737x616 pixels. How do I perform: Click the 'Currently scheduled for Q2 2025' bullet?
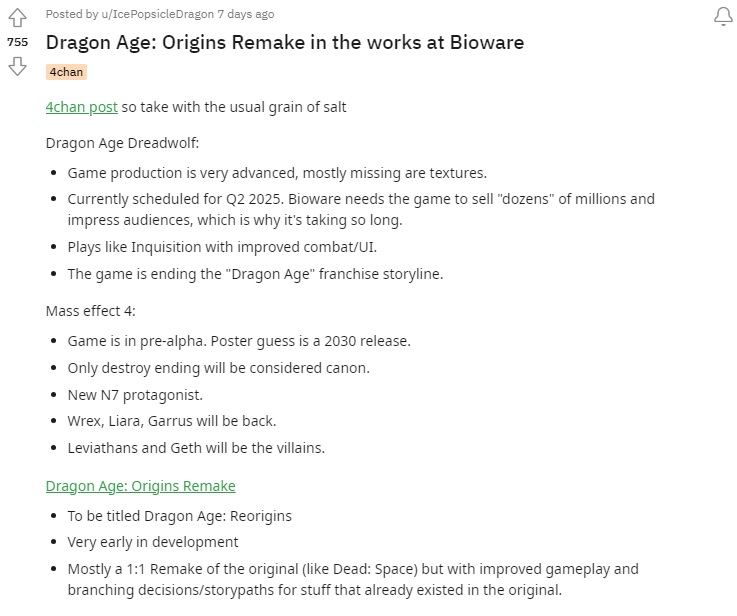[361, 209]
